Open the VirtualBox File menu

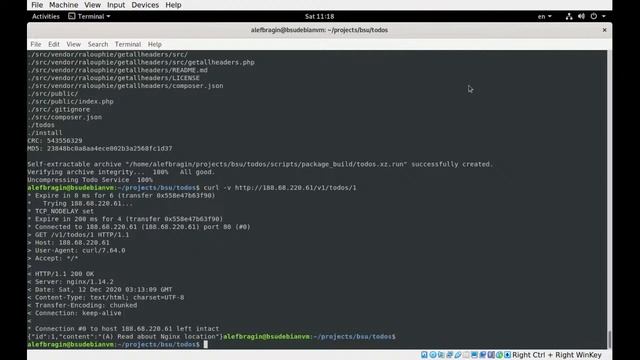point(37,5)
